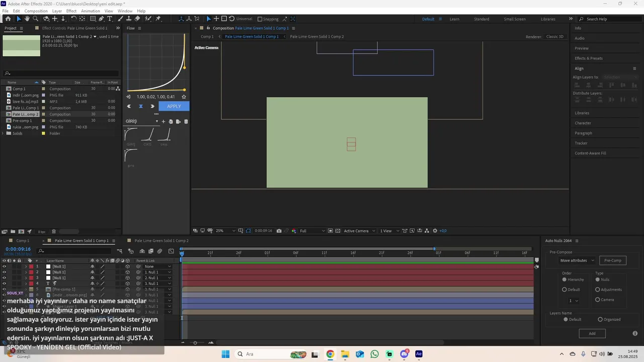Toggle the motion blur enable icon in timeline
Image resolution: width=644 pixels, height=362 pixels.
tap(160, 251)
